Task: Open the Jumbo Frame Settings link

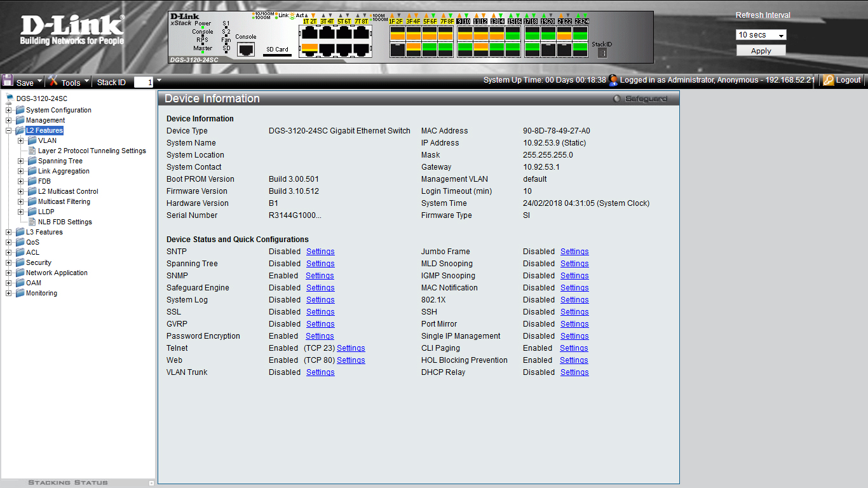Action: (x=574, y=252)
